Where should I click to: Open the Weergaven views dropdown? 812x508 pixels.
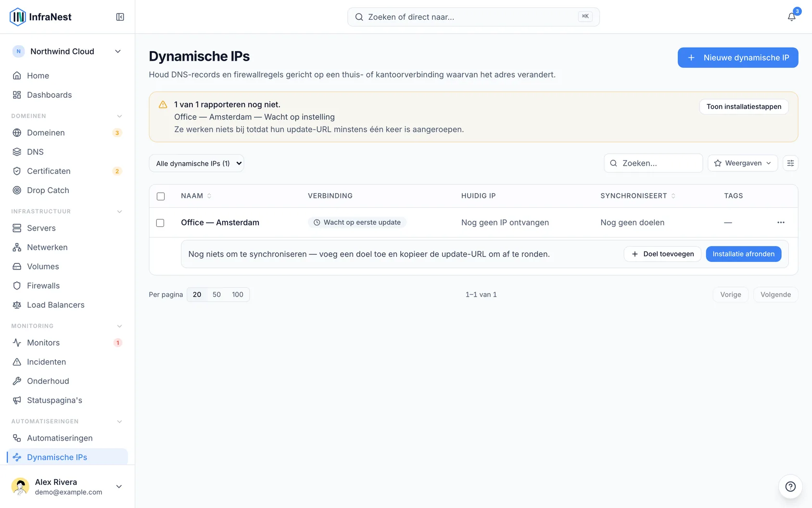click(x=742, y=163)
